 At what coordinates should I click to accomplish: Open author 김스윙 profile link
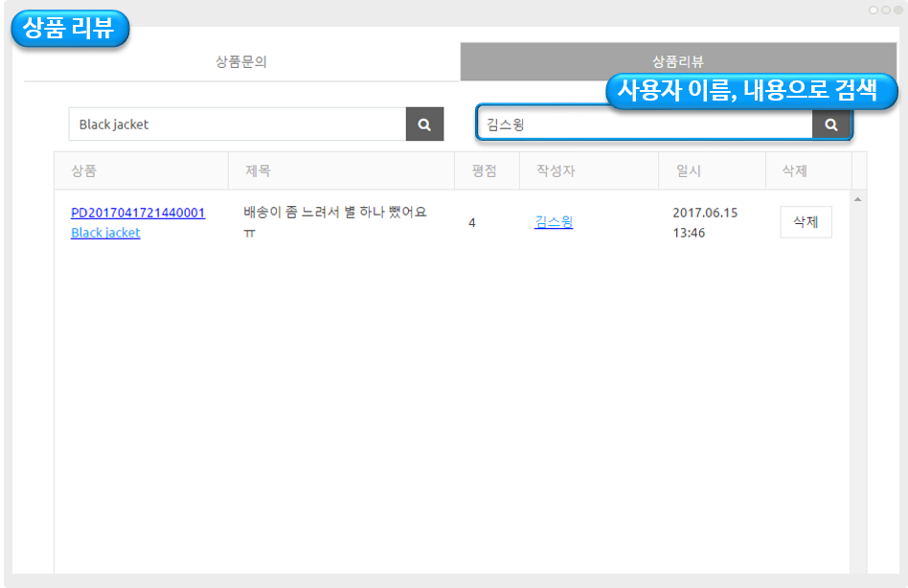tap(554, 222)
